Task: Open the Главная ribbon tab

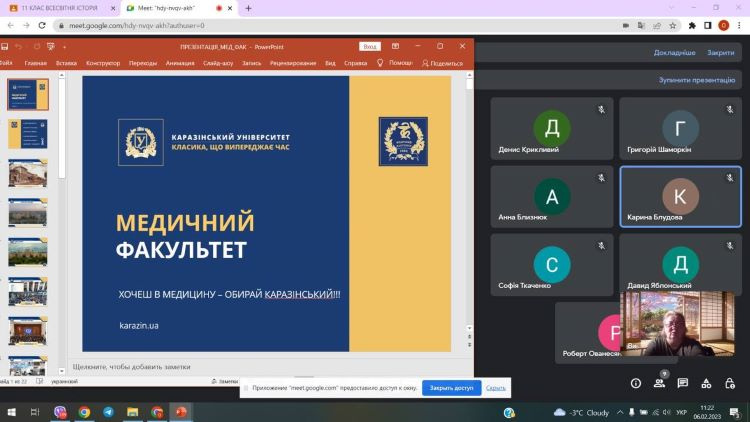Action: (35, 63)
